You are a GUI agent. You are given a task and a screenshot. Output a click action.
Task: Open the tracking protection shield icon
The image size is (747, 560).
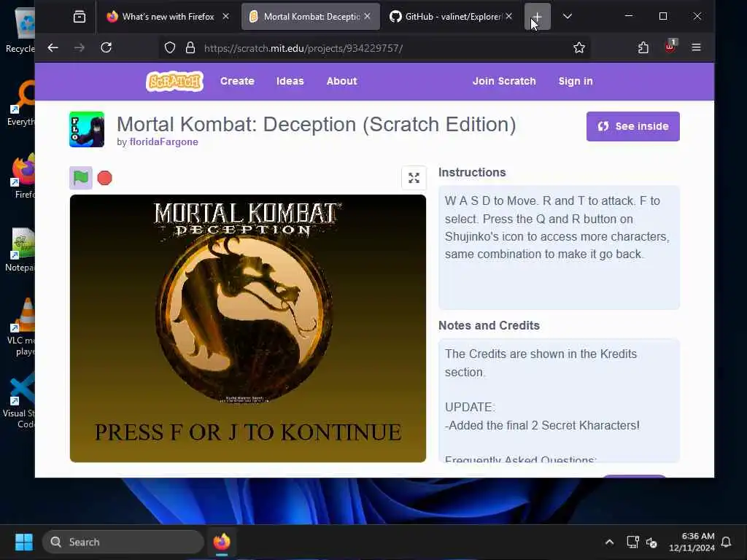170,47
